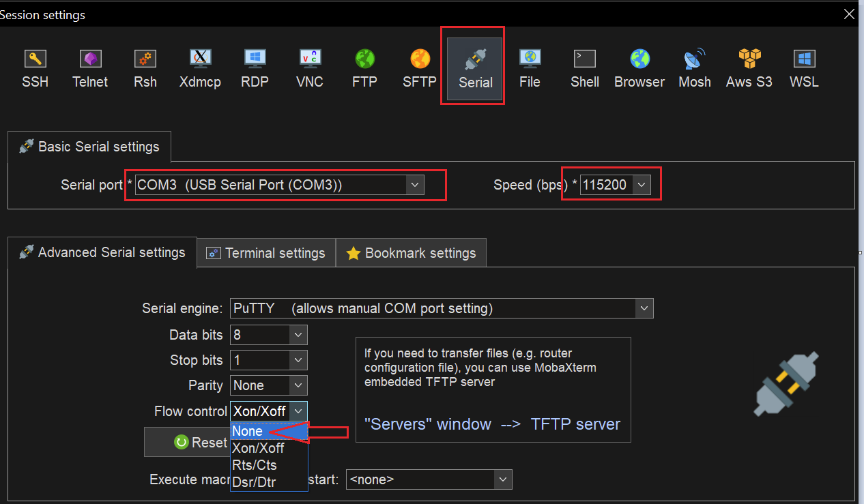Choose Rts/Cts flow control option

point(255,464)
